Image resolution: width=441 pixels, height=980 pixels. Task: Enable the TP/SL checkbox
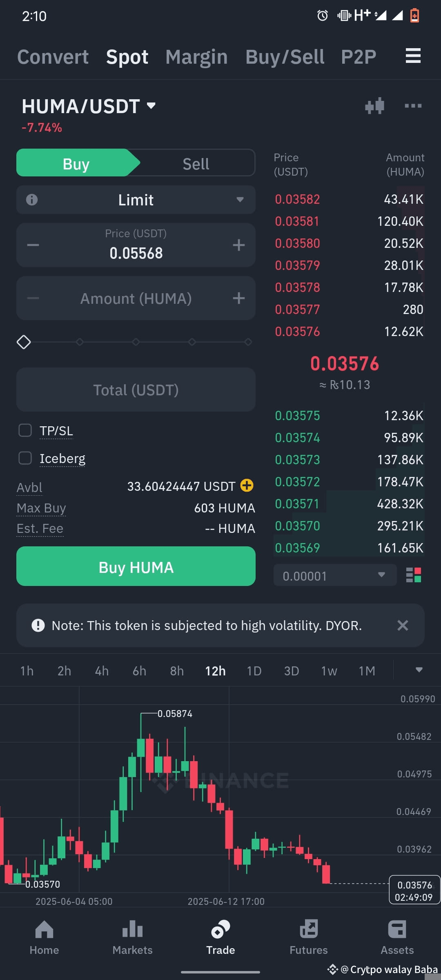click(x=25, y=430)
